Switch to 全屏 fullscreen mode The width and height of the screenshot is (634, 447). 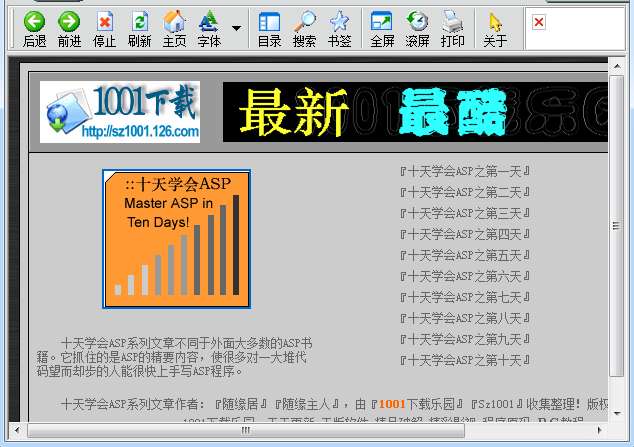point(382,21)
